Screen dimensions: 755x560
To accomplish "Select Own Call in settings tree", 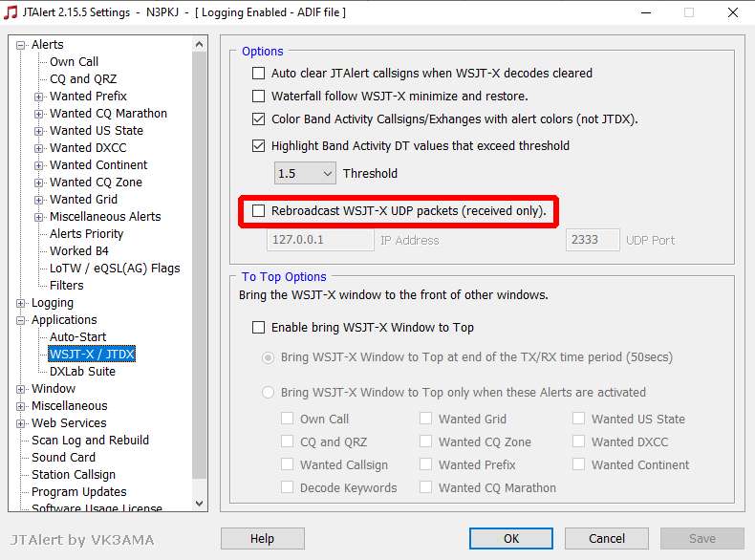I will pyautogui.click(x=74, y=61).
